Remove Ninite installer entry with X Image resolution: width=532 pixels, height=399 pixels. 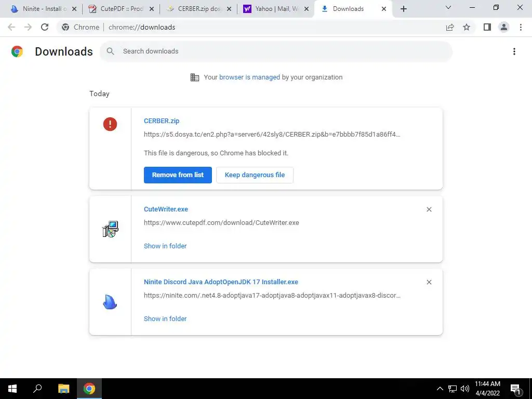(x=429, y=282)
